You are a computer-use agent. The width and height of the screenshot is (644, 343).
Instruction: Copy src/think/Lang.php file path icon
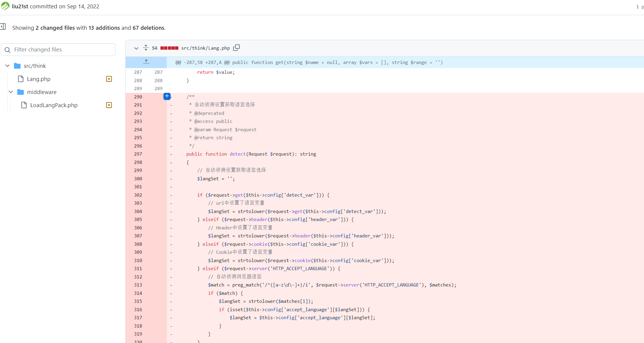(x=236, y=48)
